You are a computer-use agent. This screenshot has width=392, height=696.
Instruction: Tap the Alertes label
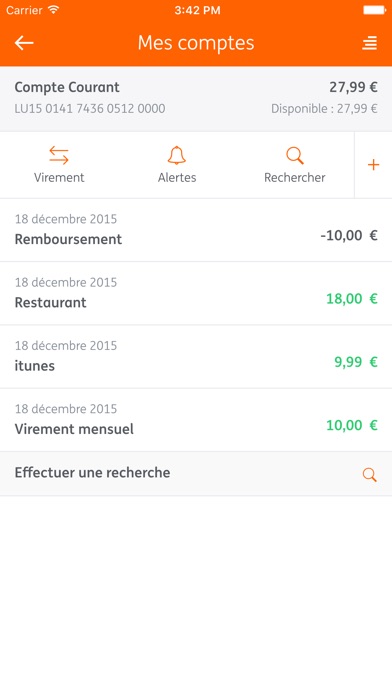pos(177,178)
